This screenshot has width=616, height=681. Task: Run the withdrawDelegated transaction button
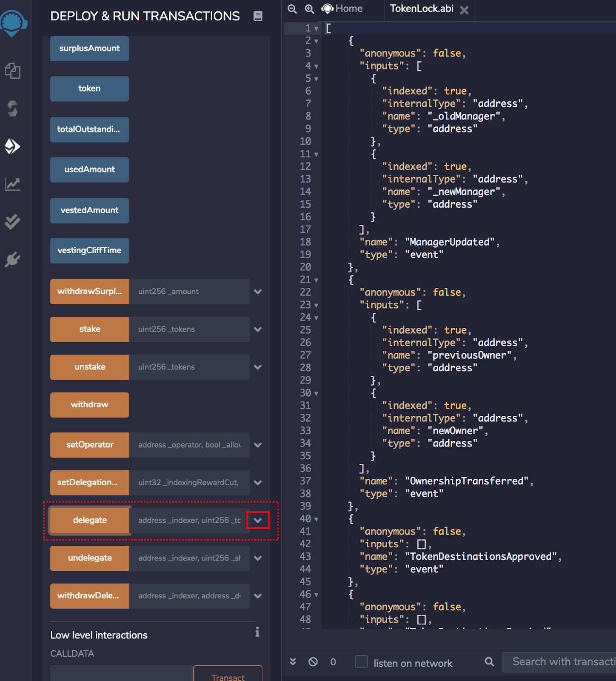coord(89,596)
